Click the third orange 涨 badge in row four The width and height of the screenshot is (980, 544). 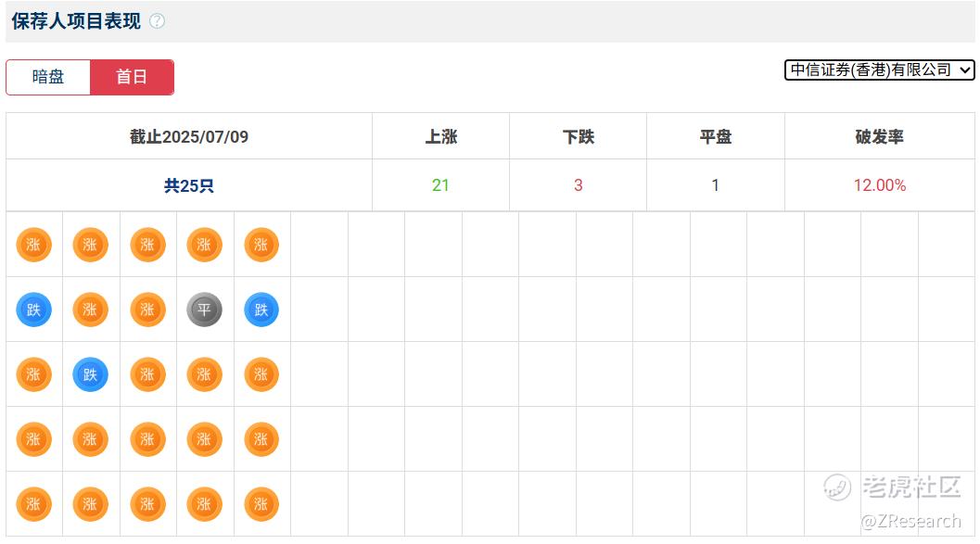coord(147,439)
